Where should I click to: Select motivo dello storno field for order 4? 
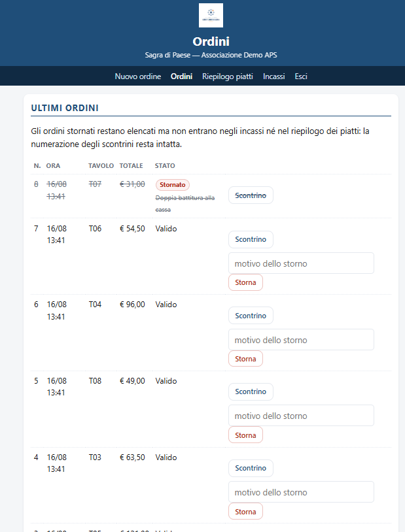point(301,492)
